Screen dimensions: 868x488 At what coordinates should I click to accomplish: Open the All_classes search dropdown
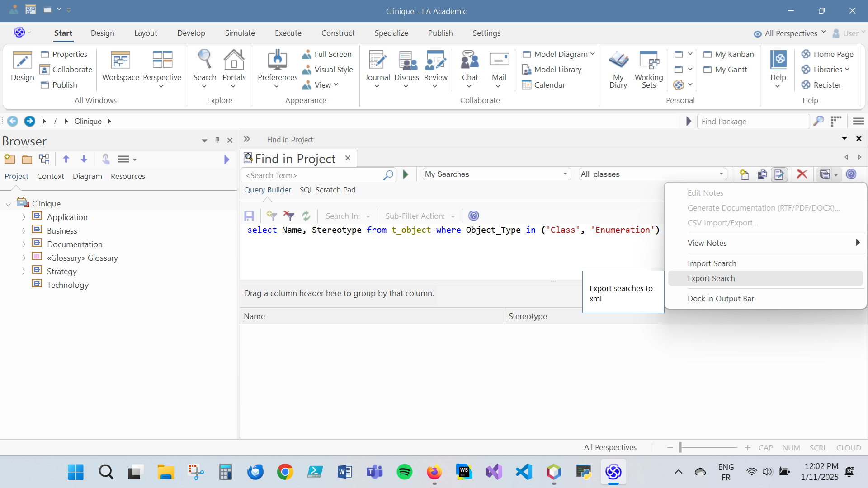tap(721, 174)
